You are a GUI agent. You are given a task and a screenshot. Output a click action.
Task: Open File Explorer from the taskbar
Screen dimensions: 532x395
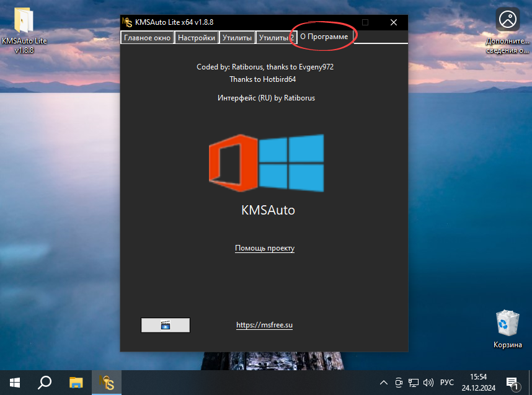click(75, 383)
